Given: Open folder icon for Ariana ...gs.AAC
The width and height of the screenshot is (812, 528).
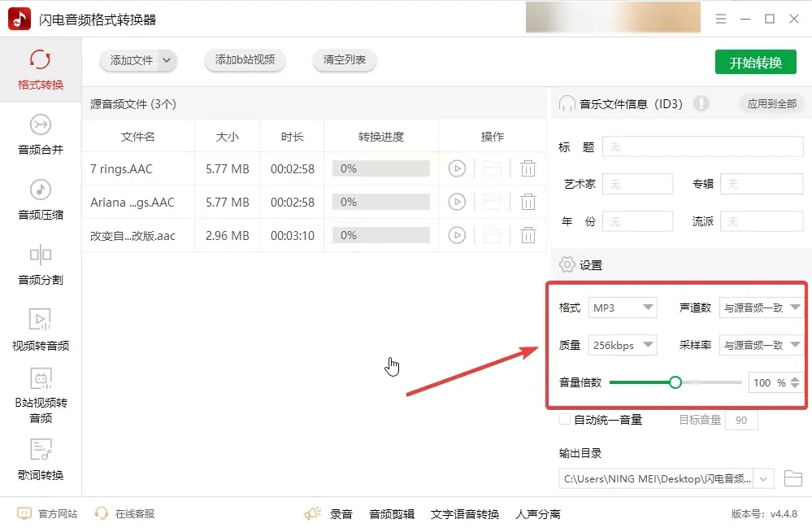Looking at the screenshot, I should [492, 202].
